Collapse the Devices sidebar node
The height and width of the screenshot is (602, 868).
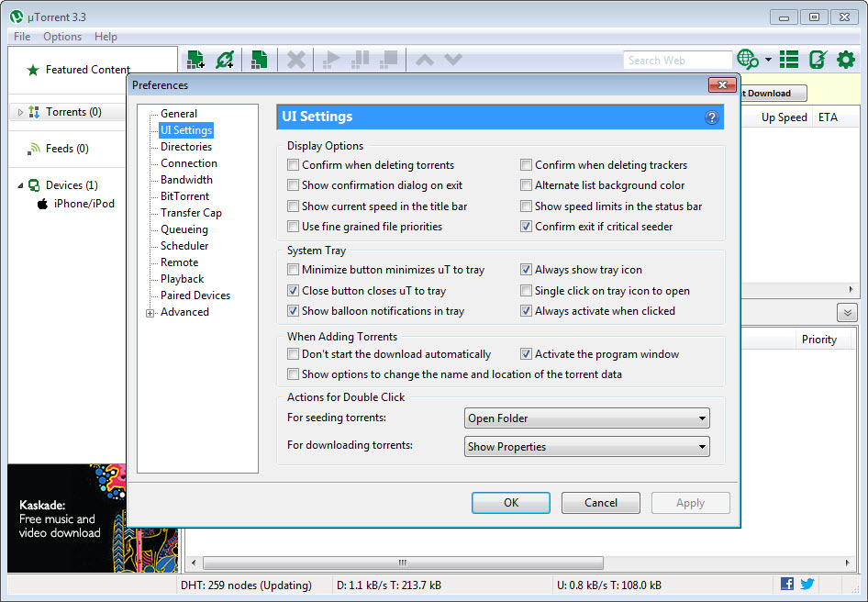click(20, 185)
